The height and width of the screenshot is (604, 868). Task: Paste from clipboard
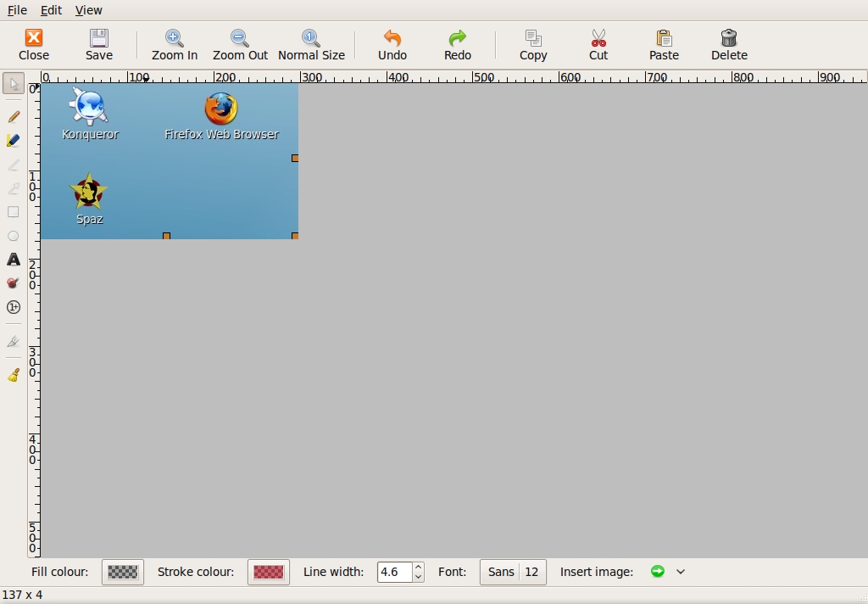click(664, 45)
